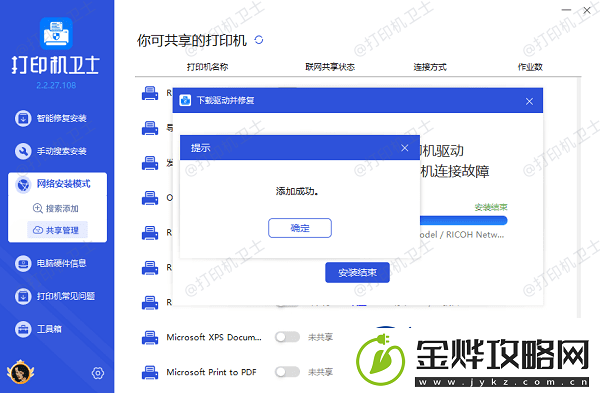Open the user avatar at sidebar bottom

click(20, 372)
